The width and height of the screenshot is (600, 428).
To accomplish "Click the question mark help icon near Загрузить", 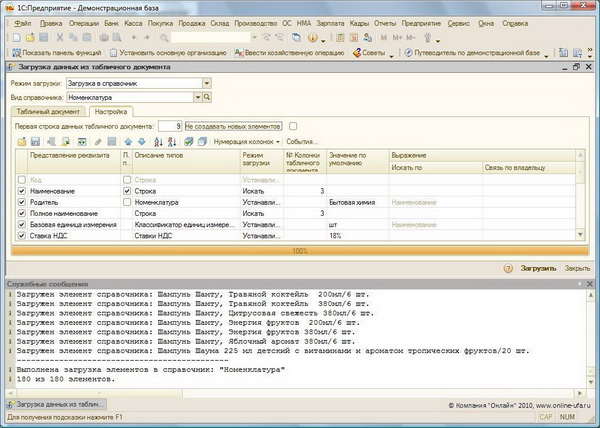I will 508,269.
